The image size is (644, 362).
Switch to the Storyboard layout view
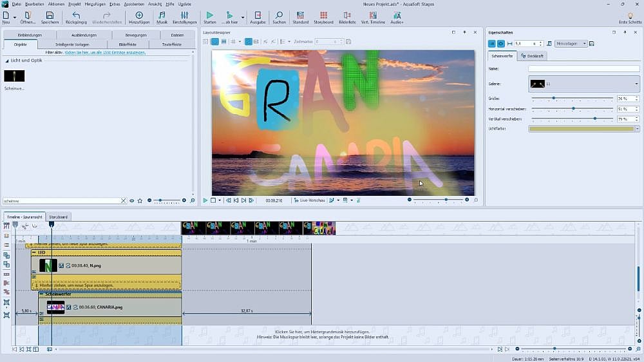pos(323,15)
